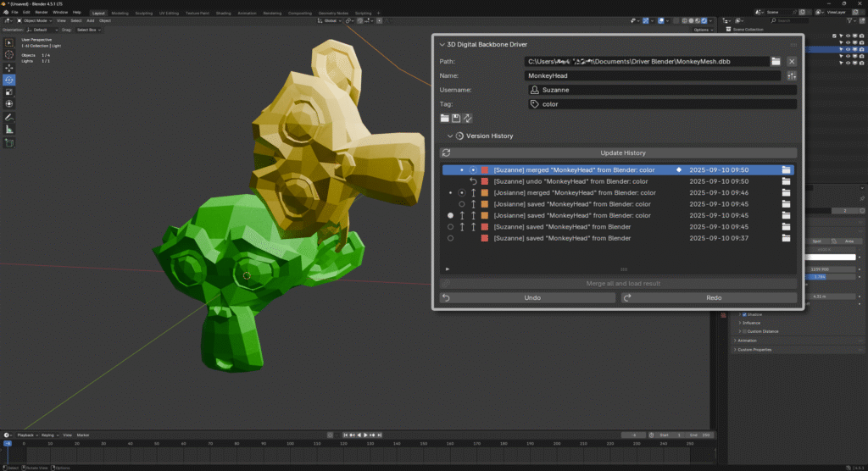Click the save disk icon below Tag
Screen dimensions: 868x471
coord(456,118)
